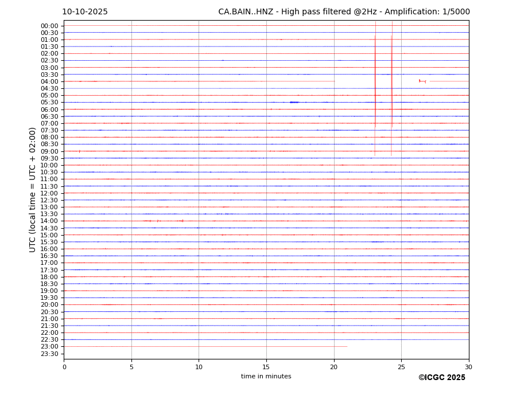
Task: Click the ©ICGC 2025 copyright text
Action: (441, 378)
